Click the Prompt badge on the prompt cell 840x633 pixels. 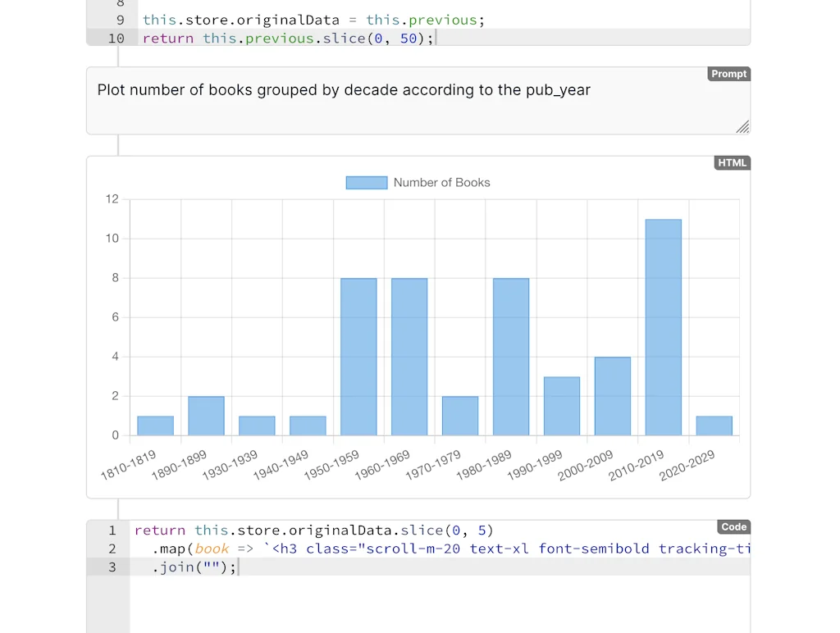[x=728, y=74]
